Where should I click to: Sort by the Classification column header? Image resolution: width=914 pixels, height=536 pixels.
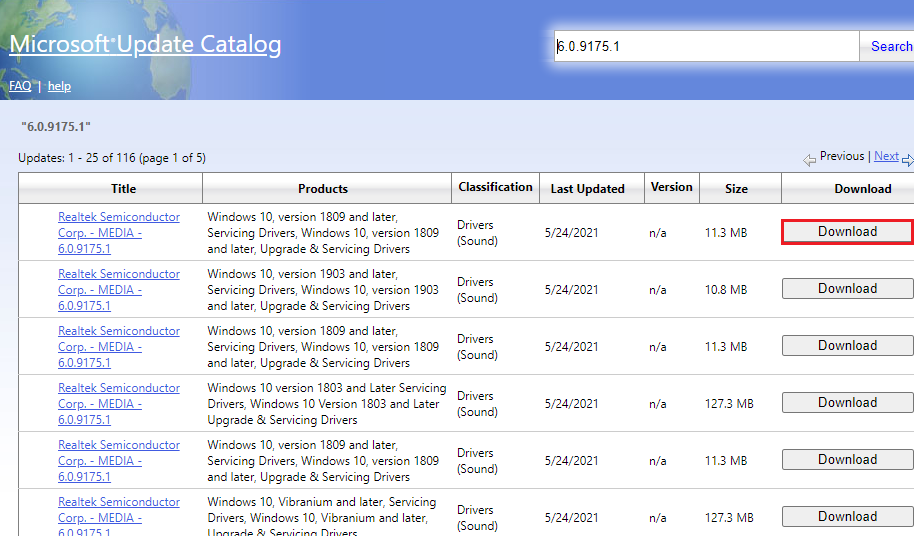pos(495,187)
